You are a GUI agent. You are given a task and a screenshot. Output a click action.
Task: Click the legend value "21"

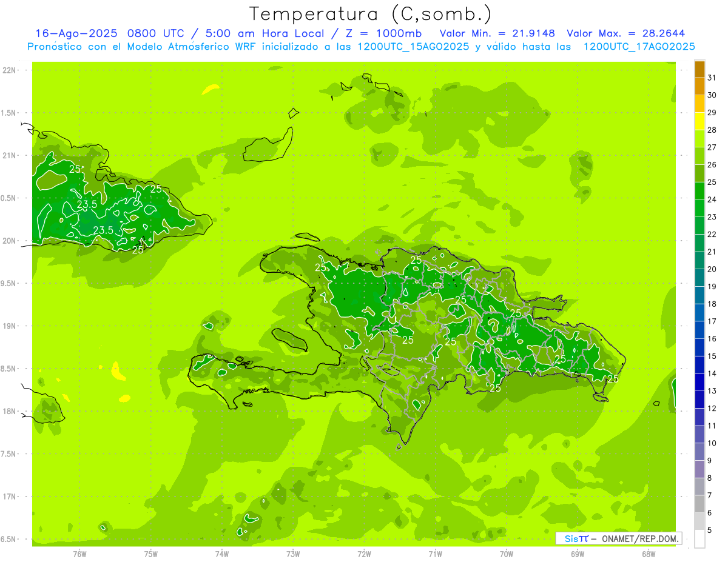point(712,252)
